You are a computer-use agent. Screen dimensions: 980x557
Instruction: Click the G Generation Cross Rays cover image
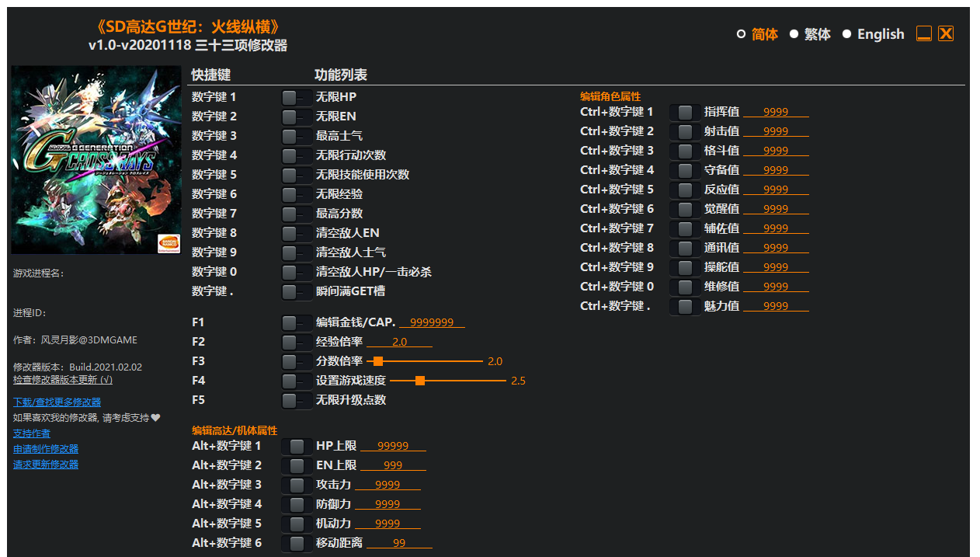click(x=96, y=159)
